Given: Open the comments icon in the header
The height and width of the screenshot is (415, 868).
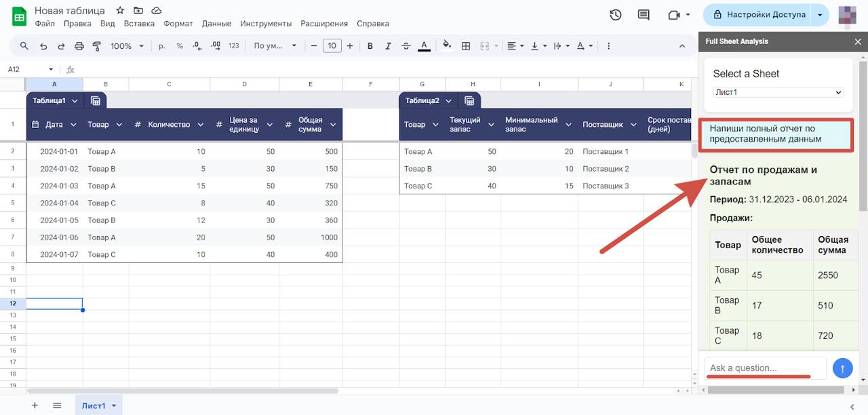Looking at the screenshot, I should pyautogui.click(x=644, y=15).
